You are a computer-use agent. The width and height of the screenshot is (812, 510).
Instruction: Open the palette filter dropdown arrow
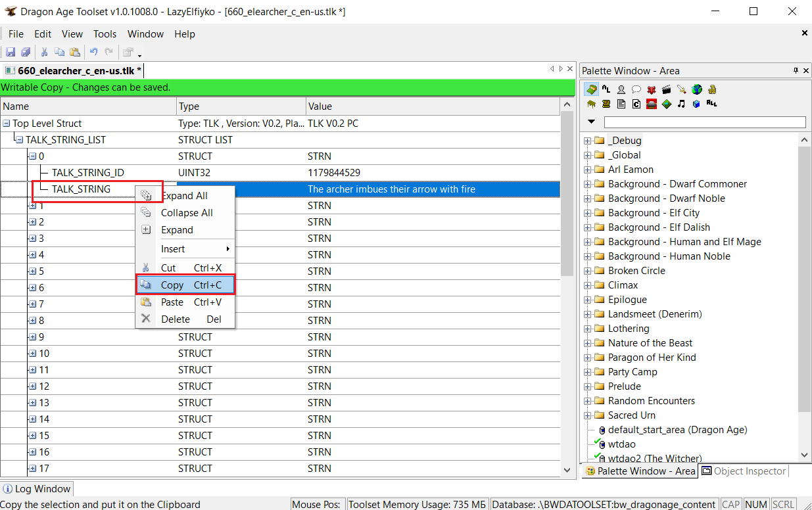coord(591,122)
